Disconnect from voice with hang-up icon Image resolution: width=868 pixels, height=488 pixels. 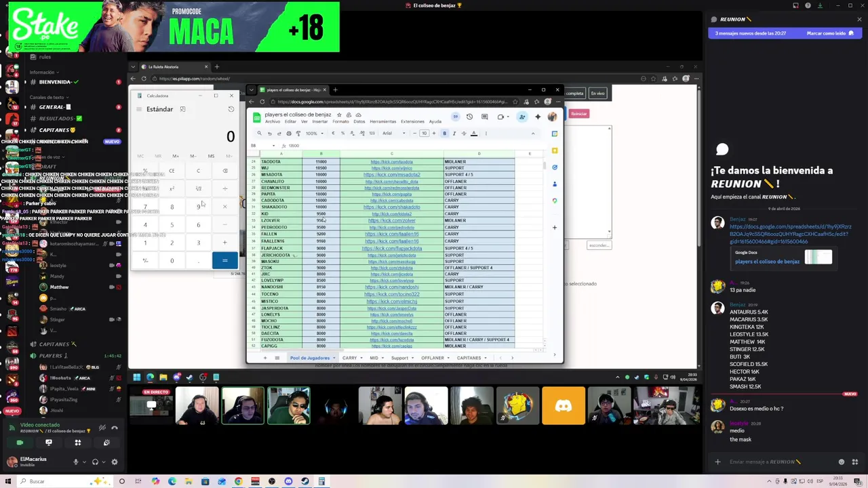point(115,428)
